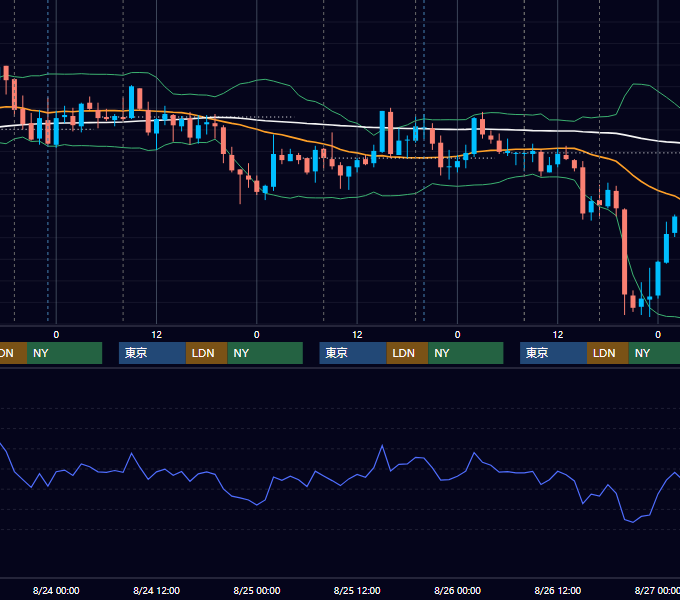Image resolution: width=680 pixels, height=600 pixels.
Task: Select the 8/25 12:00 date label
Action: pyautogui.click(x=357, y=590)
